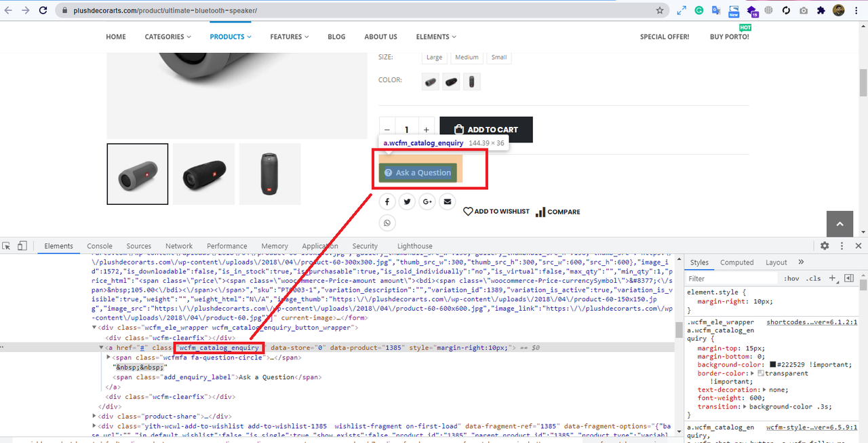Open the CATEGORIES nav dropdown
868x443 pixels.
167,37
